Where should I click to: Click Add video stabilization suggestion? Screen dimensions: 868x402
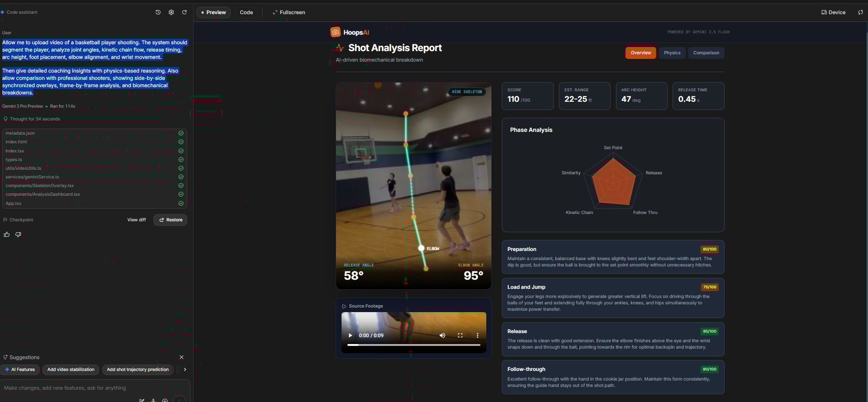pos(71,370)
